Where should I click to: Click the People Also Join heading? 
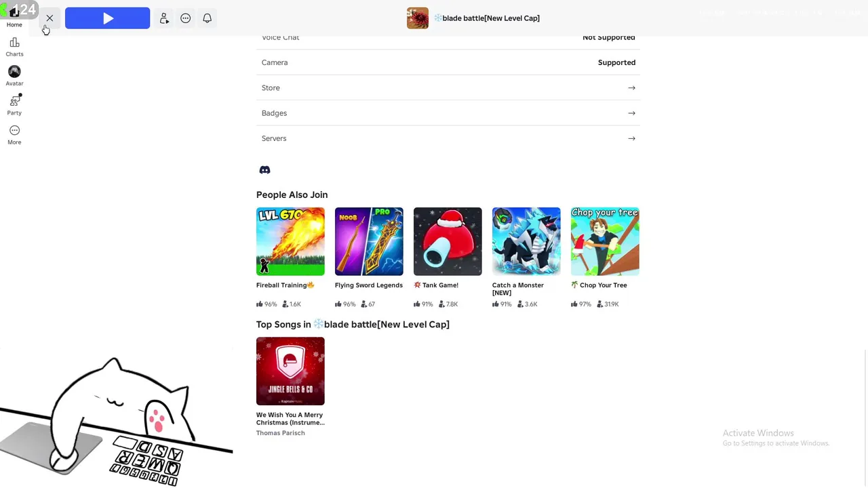point(292,195)
